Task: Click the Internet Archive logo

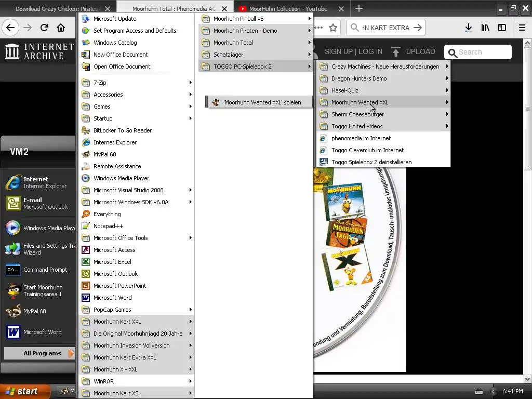Action: pos(39,51)
